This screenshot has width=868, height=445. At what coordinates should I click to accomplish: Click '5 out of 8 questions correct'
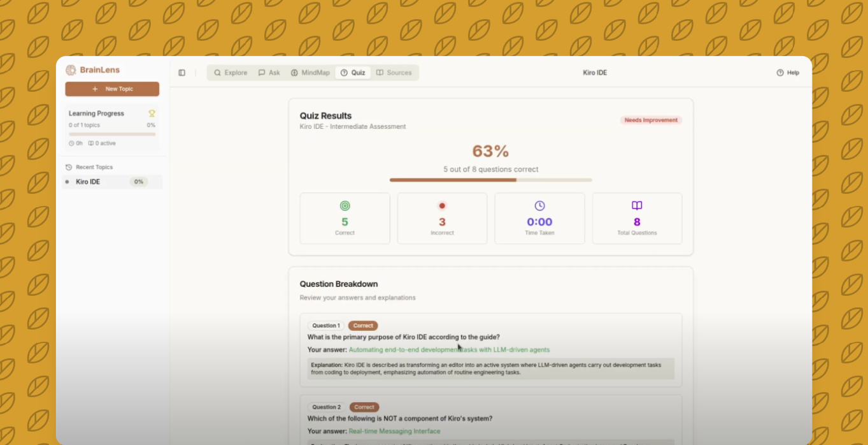point(490,170)
